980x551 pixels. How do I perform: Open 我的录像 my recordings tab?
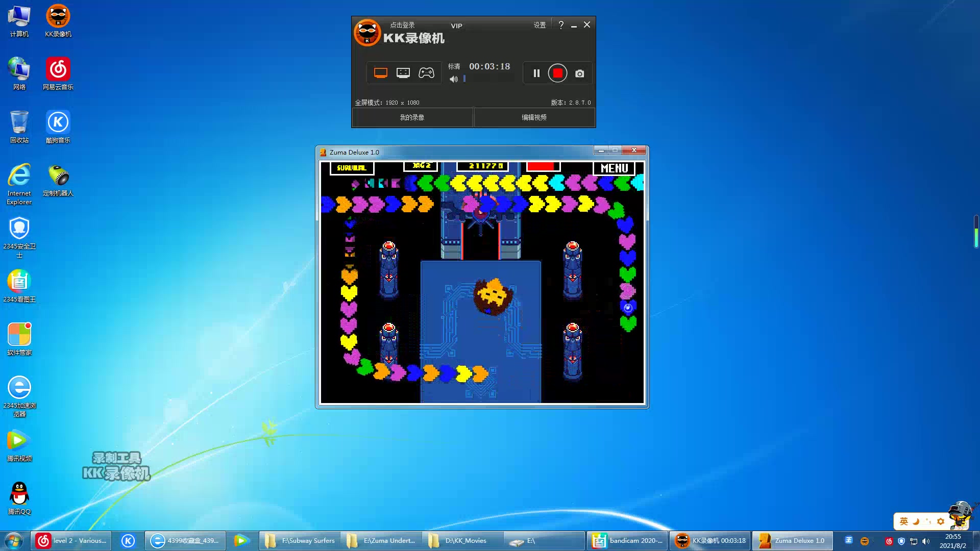(x=412, y=117)
